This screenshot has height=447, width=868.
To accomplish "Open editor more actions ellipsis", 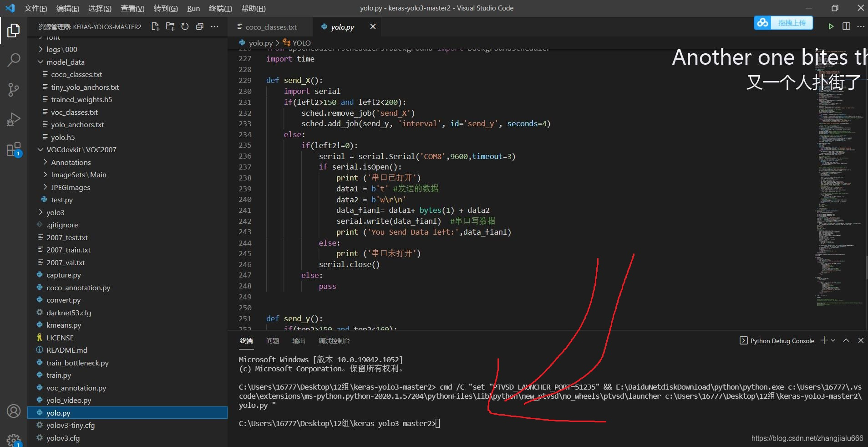I will pyautogui.click(x=861, y=26).
